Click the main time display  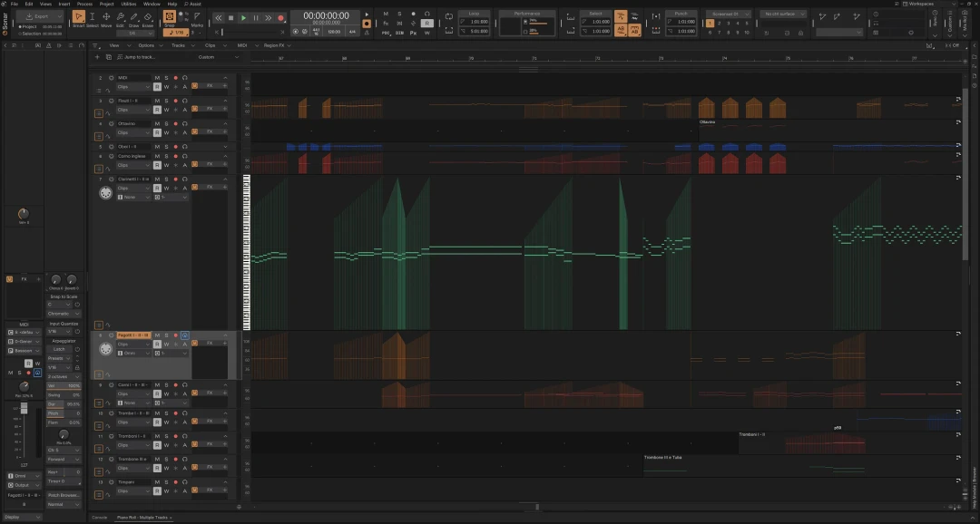[x=327, y=16]
